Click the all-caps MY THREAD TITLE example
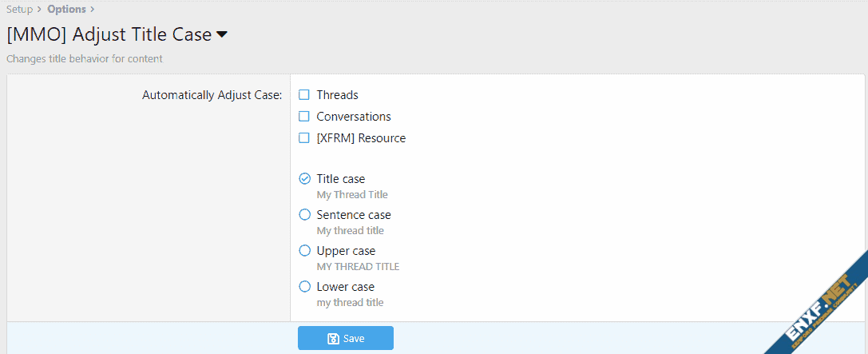The height and width of the screenshot is (354, 868). [358, 267]
